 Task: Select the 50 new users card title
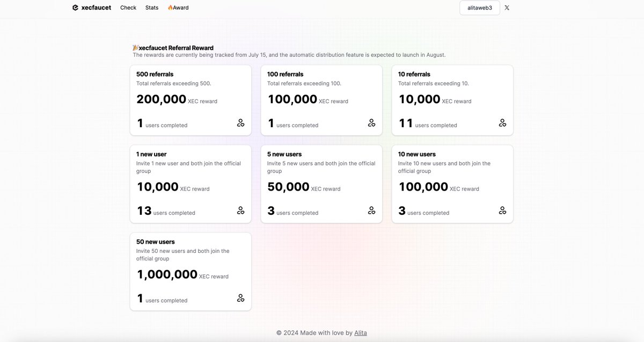tap(156, 242)
